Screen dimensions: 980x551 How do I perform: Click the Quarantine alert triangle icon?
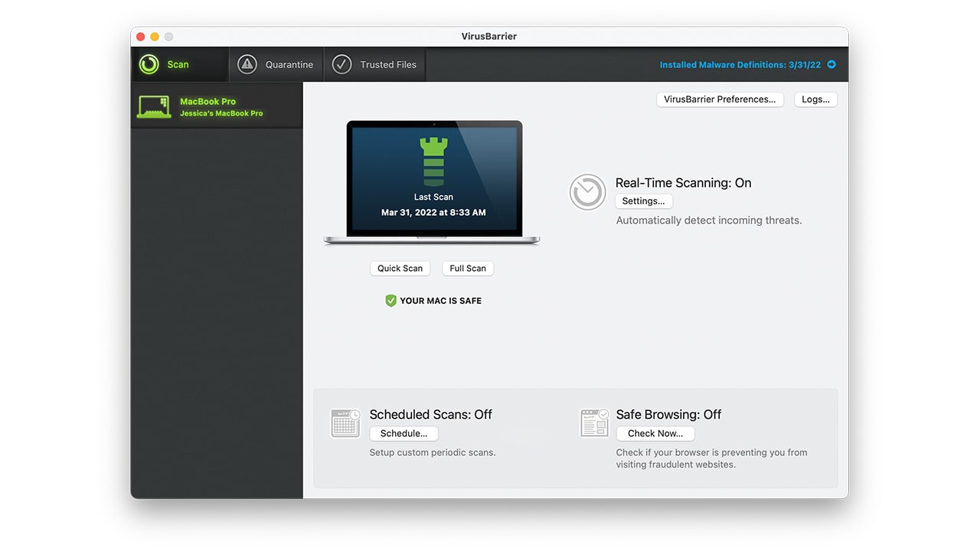[x=247, y=64]
